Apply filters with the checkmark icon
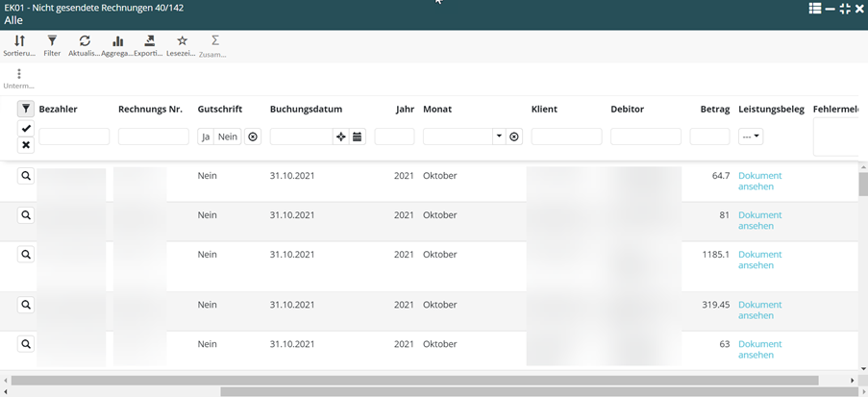 click(x=26, y=128)
